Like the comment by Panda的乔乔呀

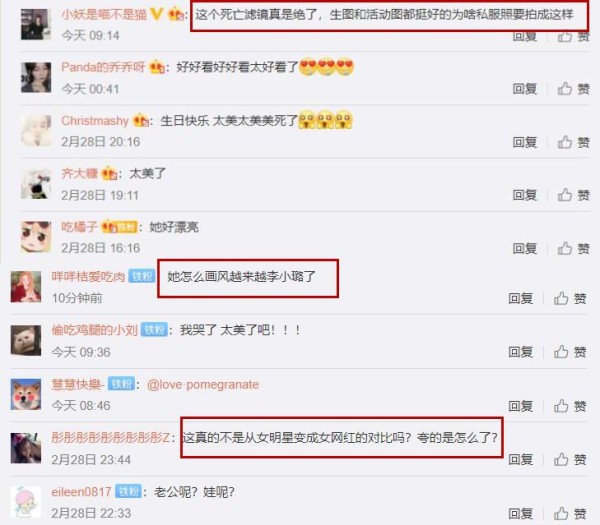[x=573, y=89]
